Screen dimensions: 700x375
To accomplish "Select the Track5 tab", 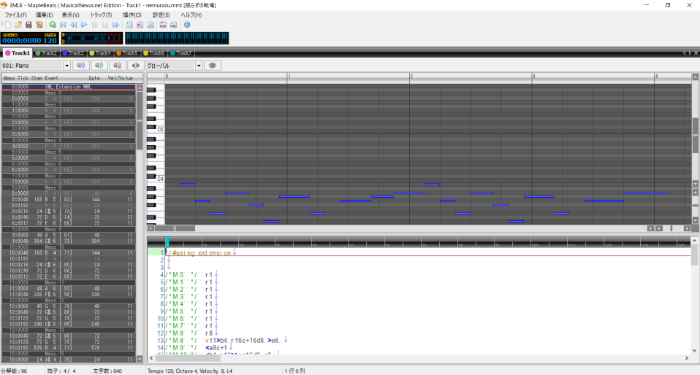I will click(x=127, y=53).
